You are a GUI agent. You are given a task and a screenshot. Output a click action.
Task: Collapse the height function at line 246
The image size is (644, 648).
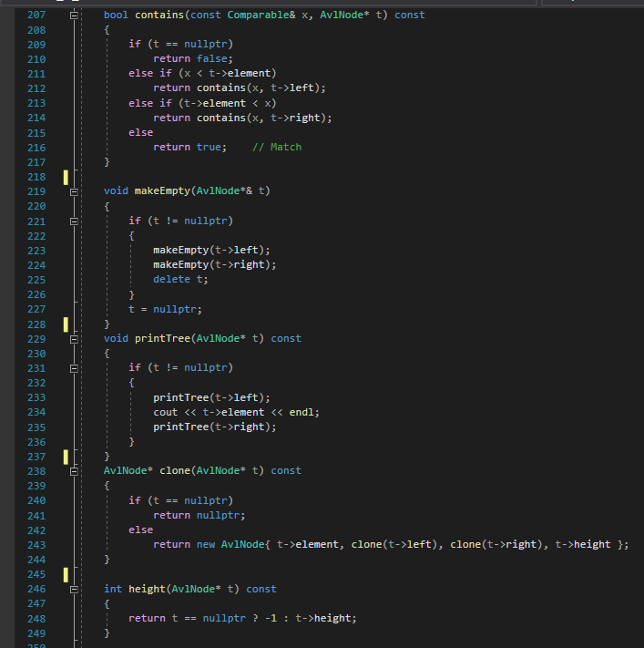[74, 590]
